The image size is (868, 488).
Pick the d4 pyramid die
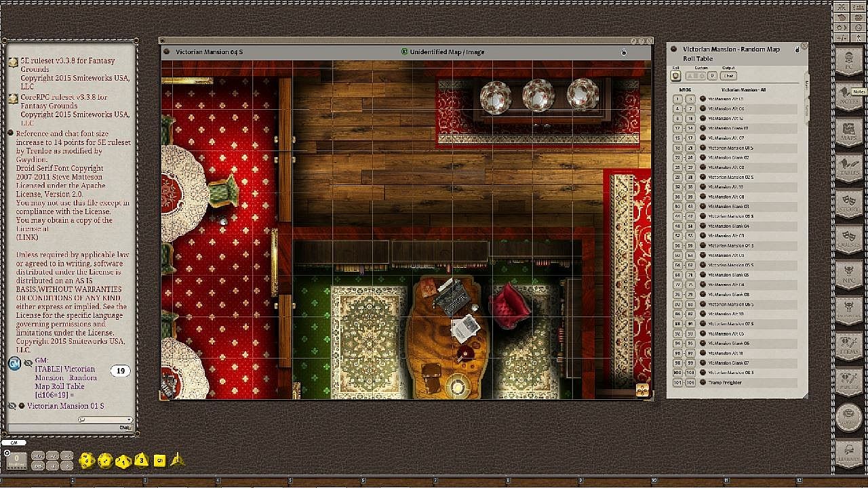point(177,460)
